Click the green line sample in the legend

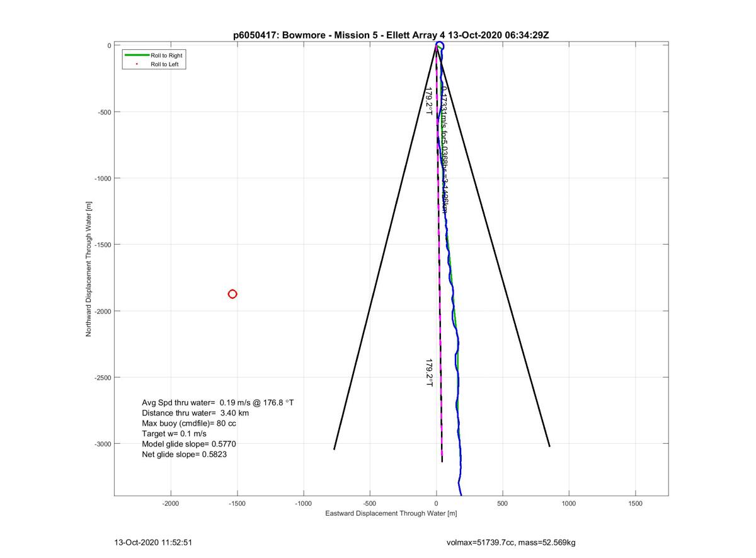(136, 55)
